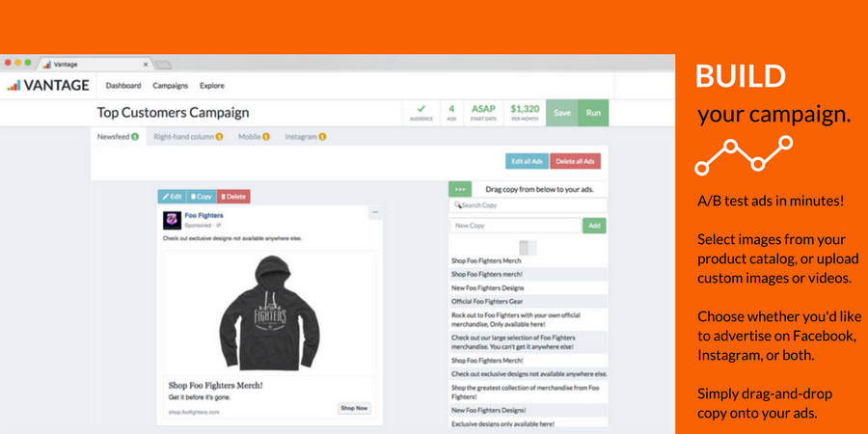Click the Shop Now button in ad
868x434 pixels.
click(354, 408)
